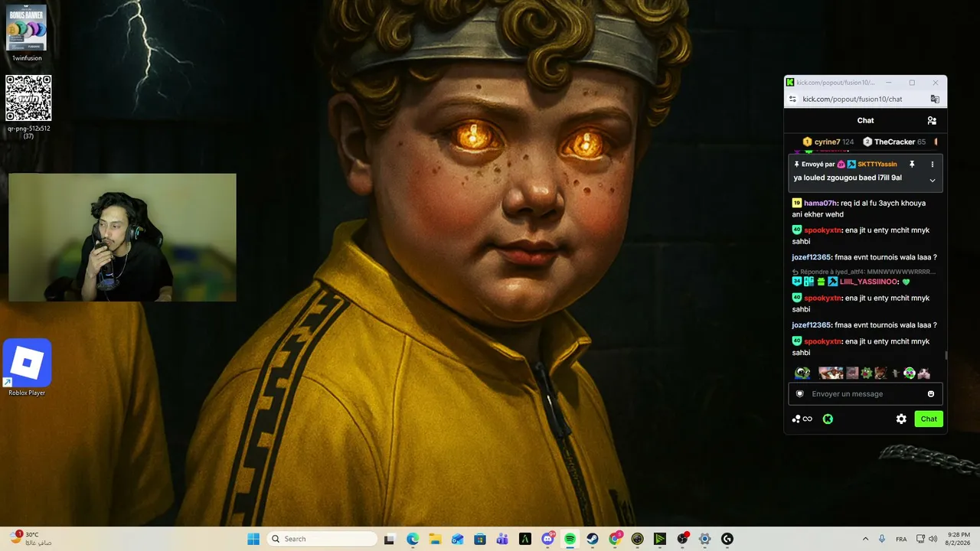
Task: Open SKTT1Yassin's profile from pinned message
Action: tap(877, 165)
